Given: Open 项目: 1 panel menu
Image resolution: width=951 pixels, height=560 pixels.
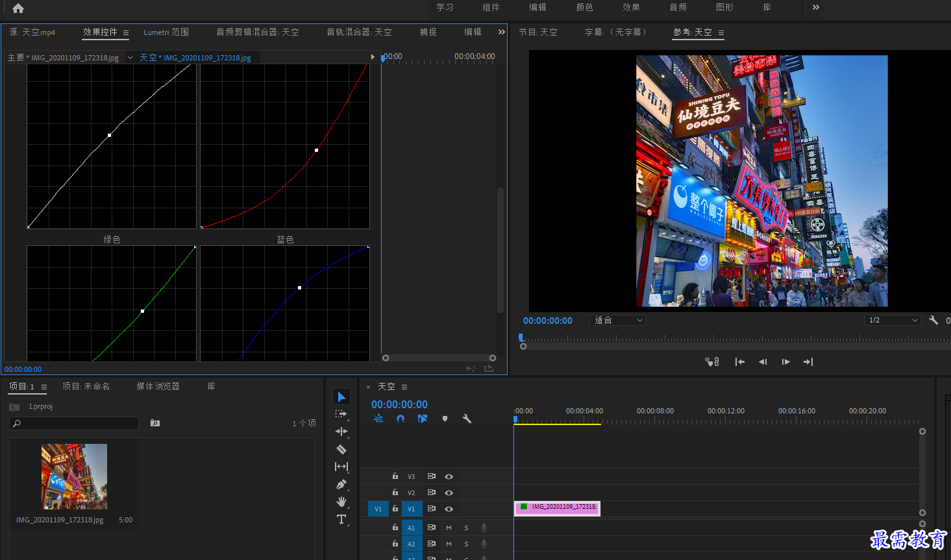Looking at the screenshot, I should [44, 387].
